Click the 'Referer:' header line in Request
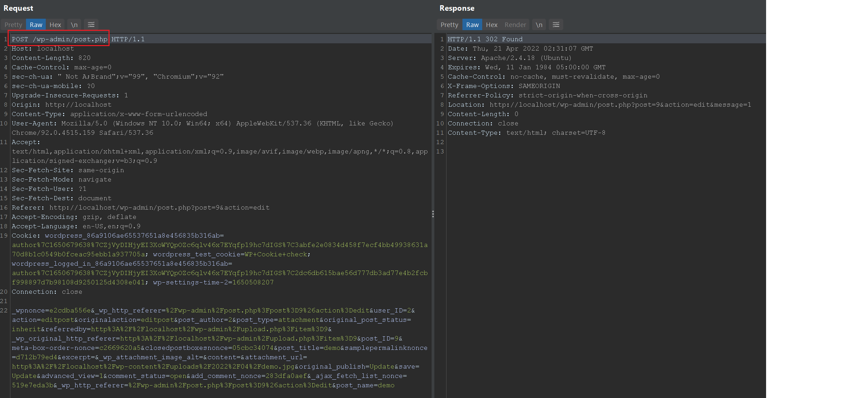The height and width of the screenshot is (398, 868). pos(141,207)
